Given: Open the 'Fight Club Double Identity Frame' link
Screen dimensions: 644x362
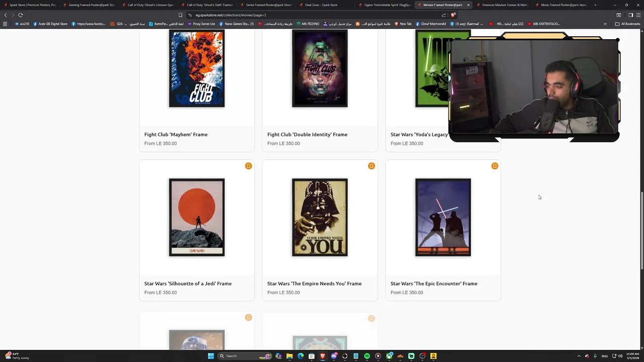Looking at the screenshot, I should click(x=307, y=134).
